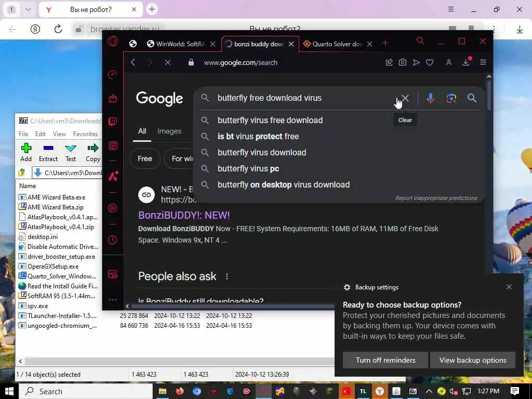
Task: Dismiss the Backup settings notification
Action: [509, 287]
